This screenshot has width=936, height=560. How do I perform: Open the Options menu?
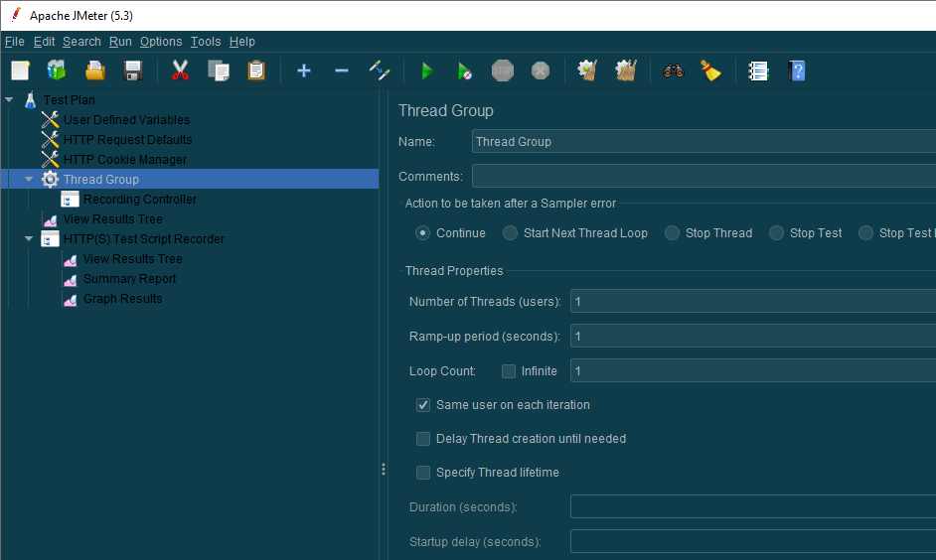(161, 41)
